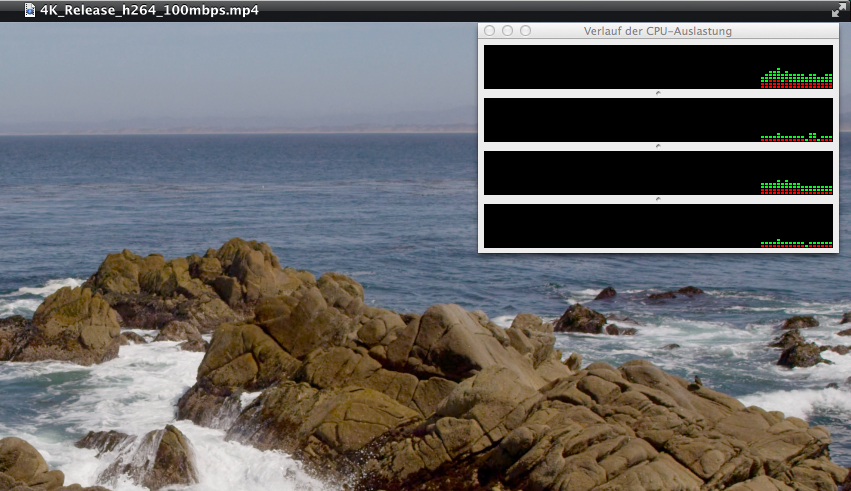Minimize the CPU-Auslastung history window

click(507, 30)
